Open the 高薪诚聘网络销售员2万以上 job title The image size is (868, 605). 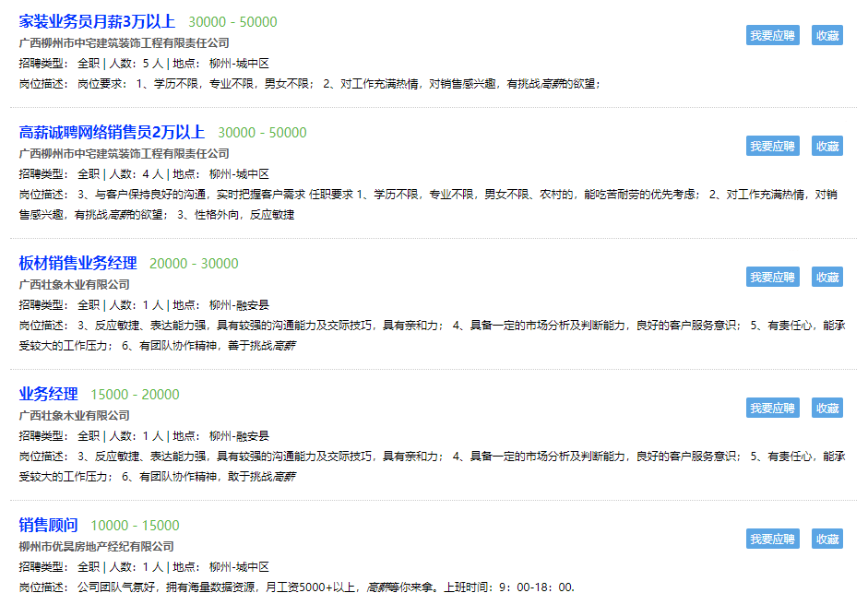coord(112,133)
